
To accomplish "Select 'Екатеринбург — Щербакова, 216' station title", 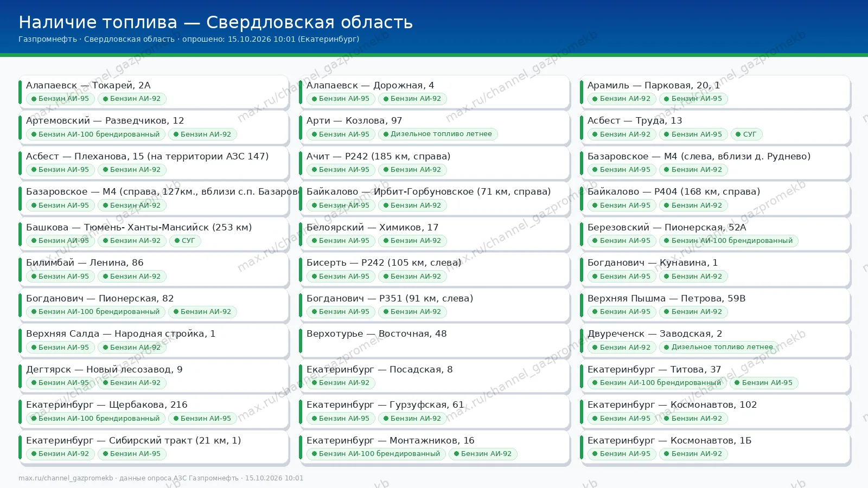I will [106, 404].
